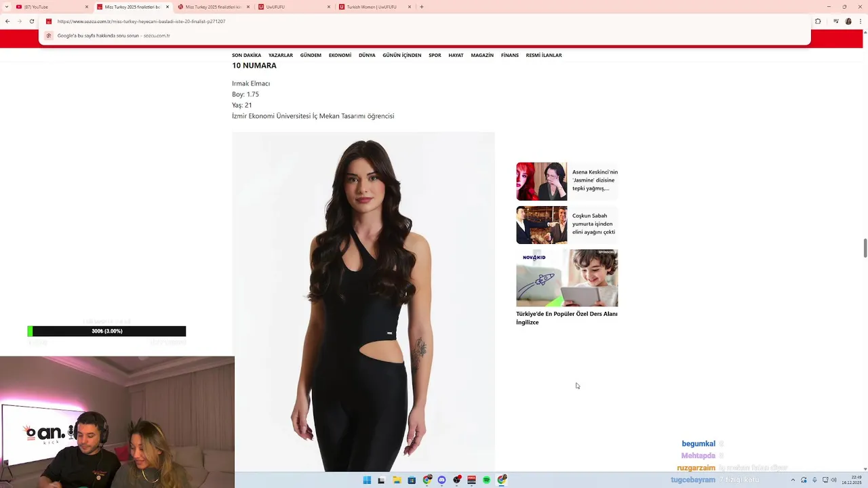
Task: Open RESMİ İLANLAR section
Action: (544, 55)
